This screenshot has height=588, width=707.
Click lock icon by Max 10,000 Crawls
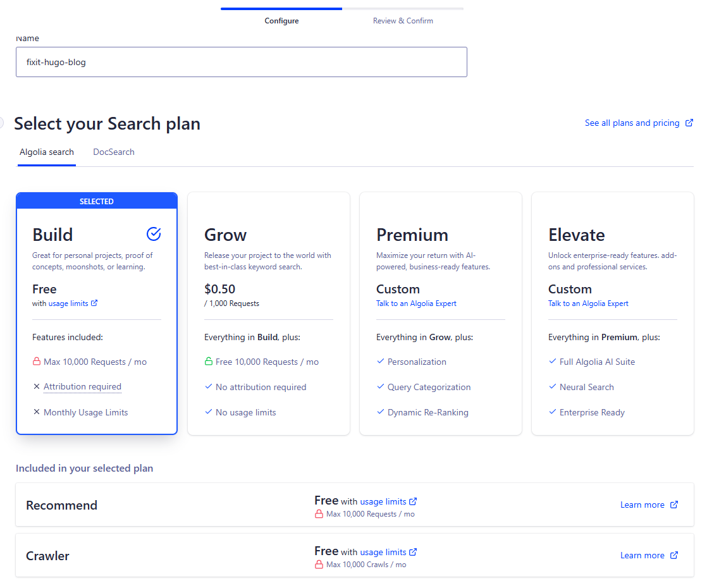[x=319, y=564]
